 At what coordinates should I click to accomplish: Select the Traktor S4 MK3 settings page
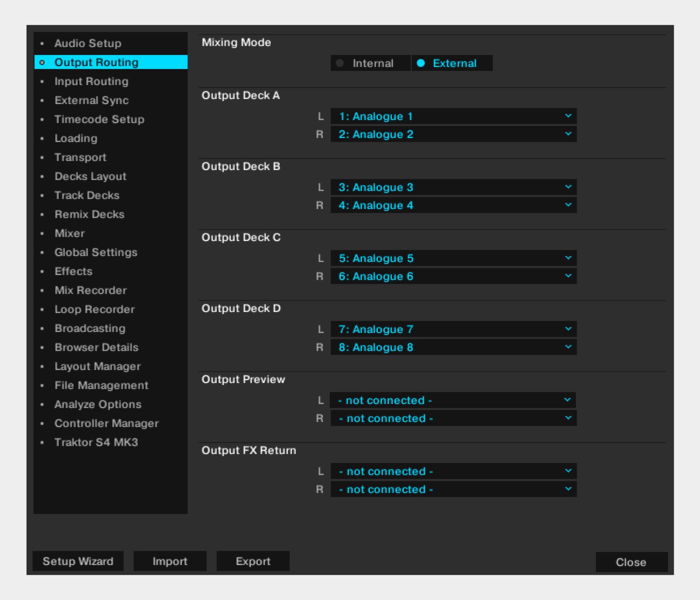(x=96, y=442)
